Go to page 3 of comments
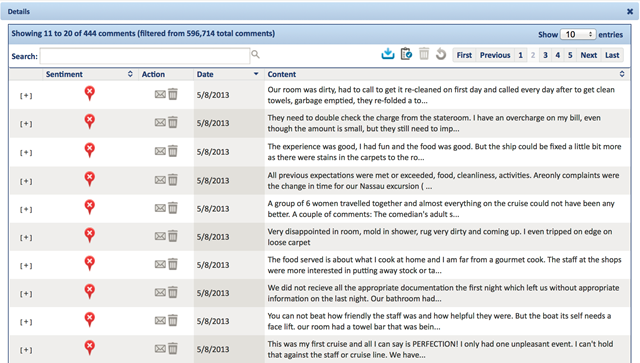 (x=545, y=55)
